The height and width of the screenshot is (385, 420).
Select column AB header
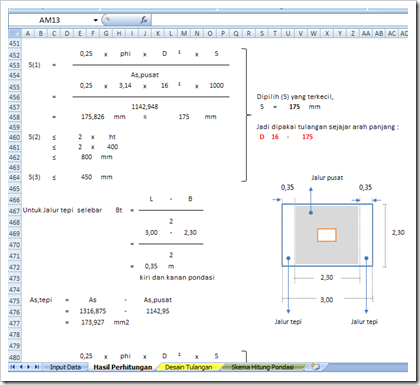pos(379,33)
